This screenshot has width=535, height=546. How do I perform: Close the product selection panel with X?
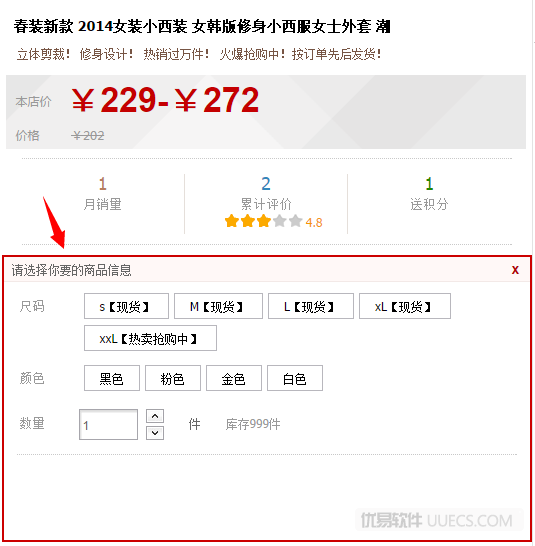pyautogui.click(x=515, y=270)
